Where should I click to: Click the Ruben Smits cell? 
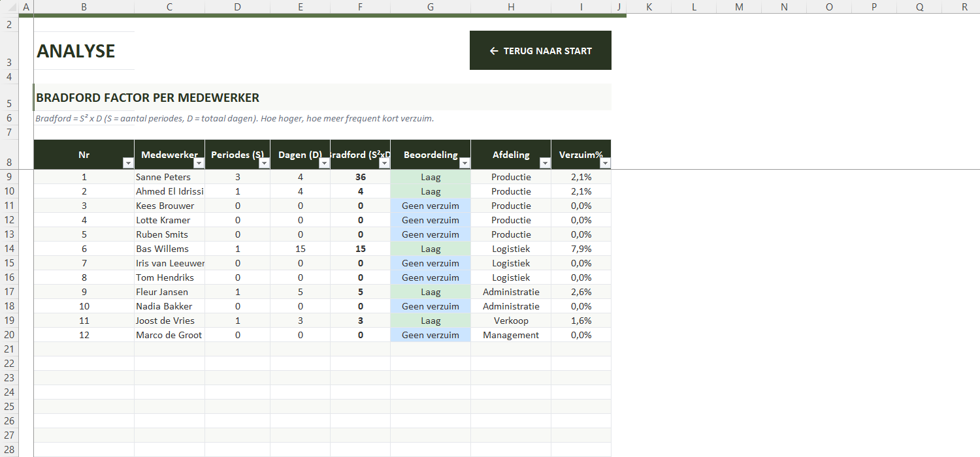pos(169,234)
